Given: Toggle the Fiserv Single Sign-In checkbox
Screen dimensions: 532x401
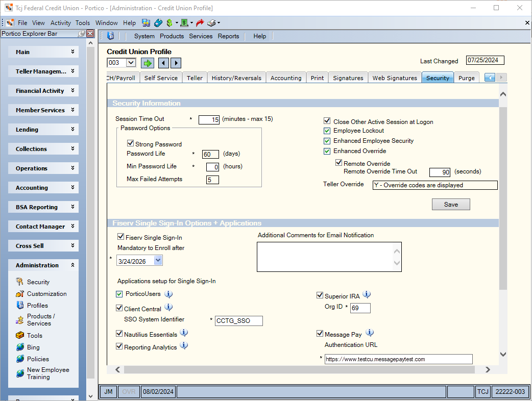Looking at the screenshot, I should tap(120, 237).
